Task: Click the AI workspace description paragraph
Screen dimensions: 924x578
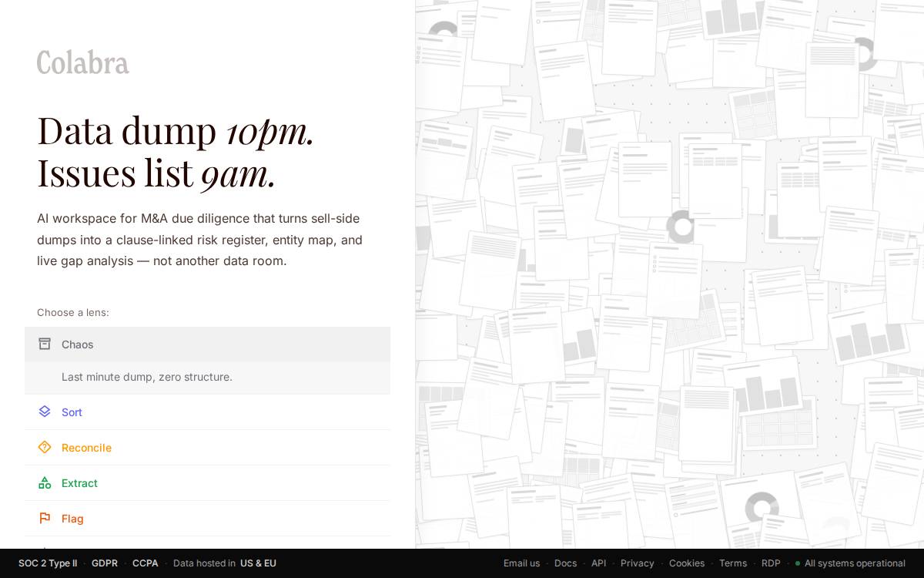Action: (x=200, y=240)
